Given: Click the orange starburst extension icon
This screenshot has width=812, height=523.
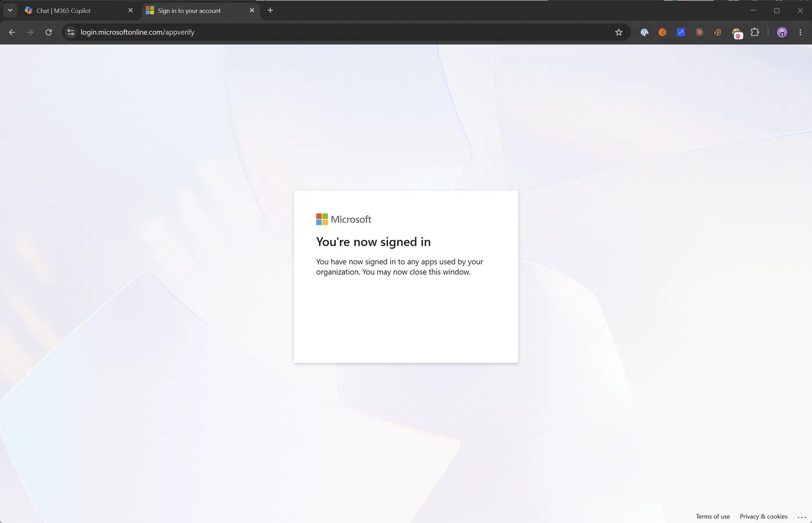Looking at the screenshot, I should [699, 32].
